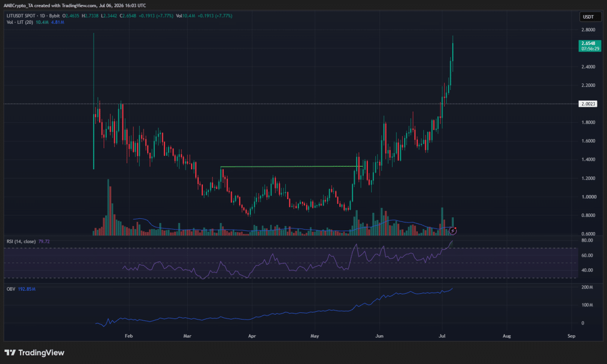Screen dimensions: 607x364
Task: Click the 80.00 RSI scale label
Action: point(587,241)
